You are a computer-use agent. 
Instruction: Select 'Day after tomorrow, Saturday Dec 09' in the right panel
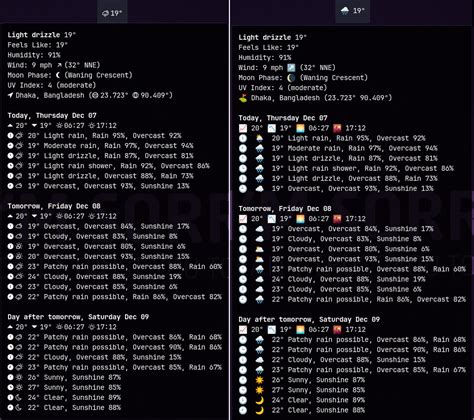point(309,319)
